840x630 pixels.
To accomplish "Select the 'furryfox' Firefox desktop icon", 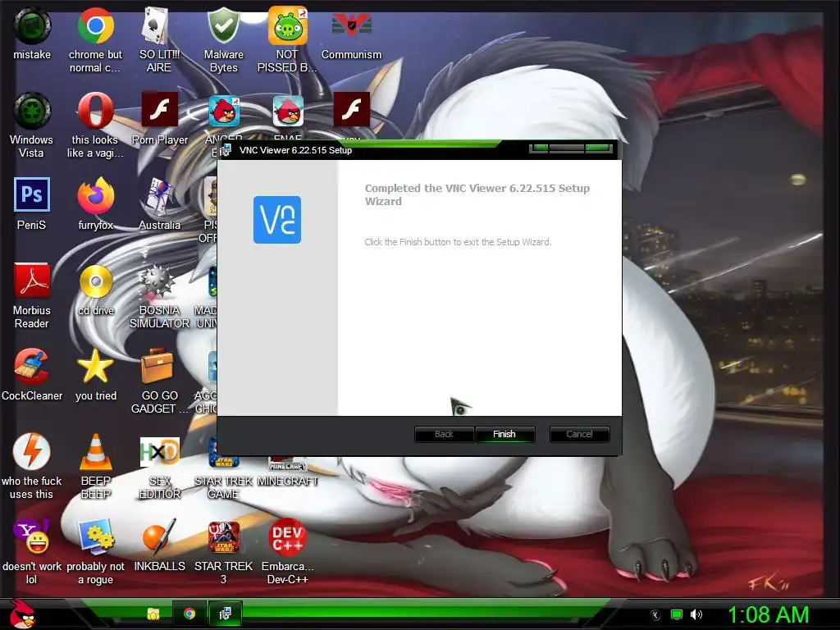I will (95, 195).
